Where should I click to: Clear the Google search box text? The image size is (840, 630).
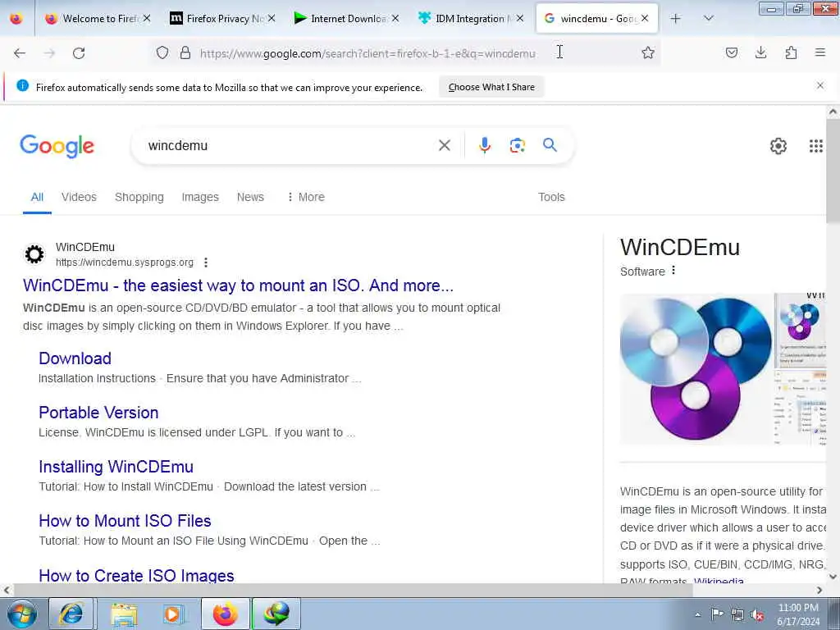point(444,145)
